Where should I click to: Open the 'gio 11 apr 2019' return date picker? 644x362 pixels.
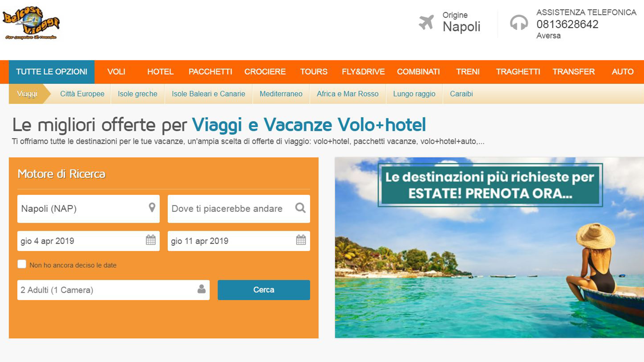(239, 241)
